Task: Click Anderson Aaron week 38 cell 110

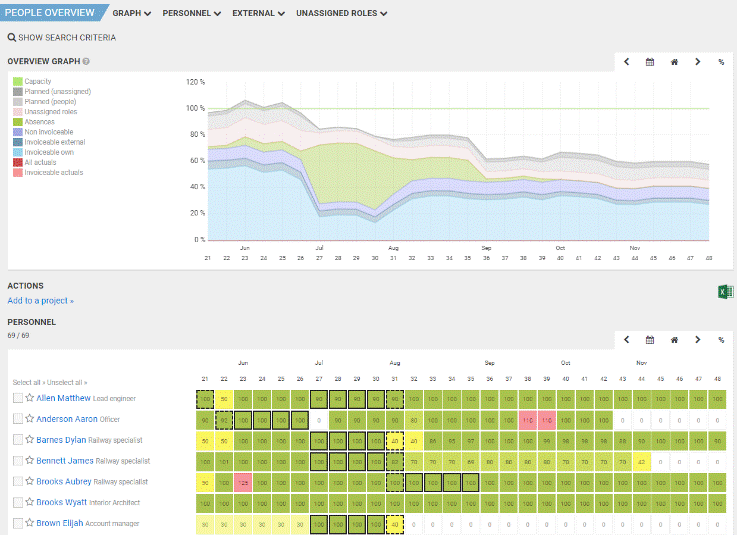Action: (528, 420)
